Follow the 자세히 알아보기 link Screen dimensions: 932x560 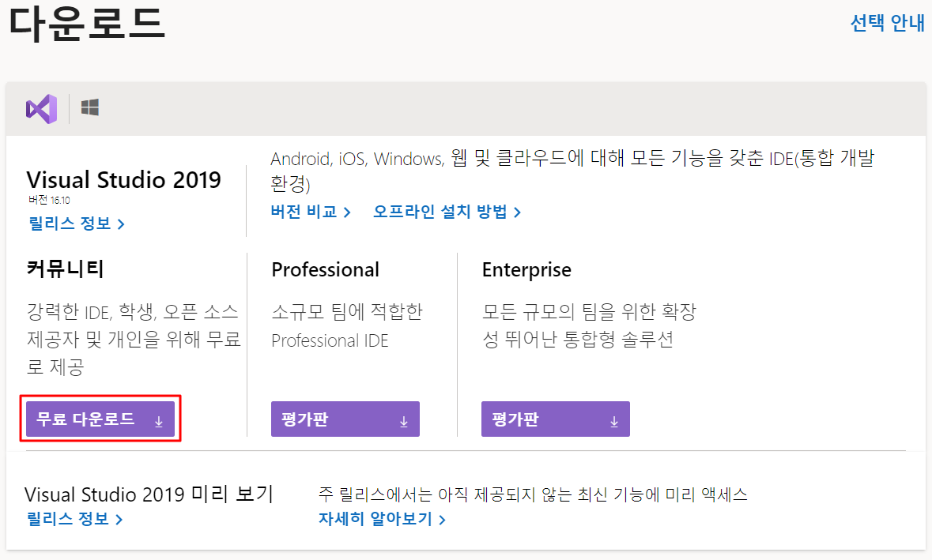(x=375, y=520)
